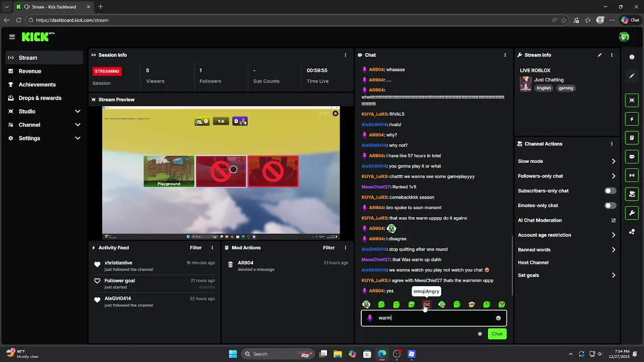
Task: Open Windows Start menu
Action: pyautogui.click(x=232, y=354)
